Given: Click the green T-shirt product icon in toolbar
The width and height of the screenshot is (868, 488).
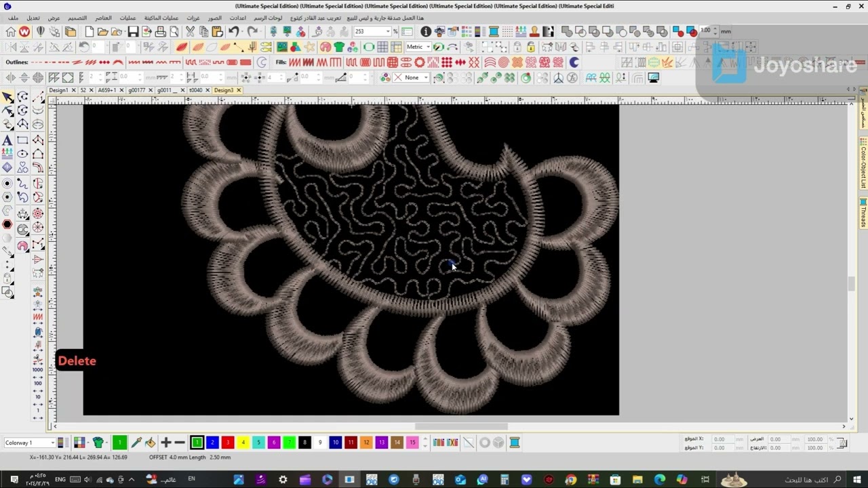Looking at the screenshot, I should 339,47.
